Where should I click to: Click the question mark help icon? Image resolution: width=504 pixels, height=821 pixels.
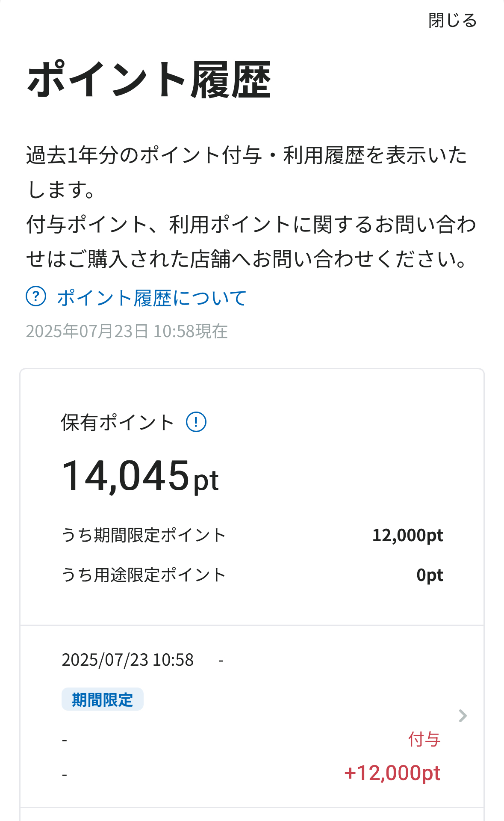point(36,296)
